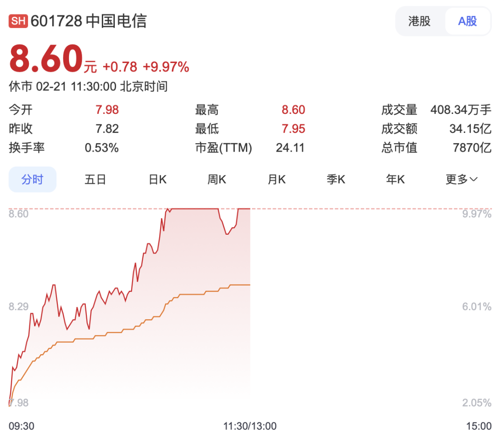Click the 最高 label
The image size is (504, 440).
point(207,110)
